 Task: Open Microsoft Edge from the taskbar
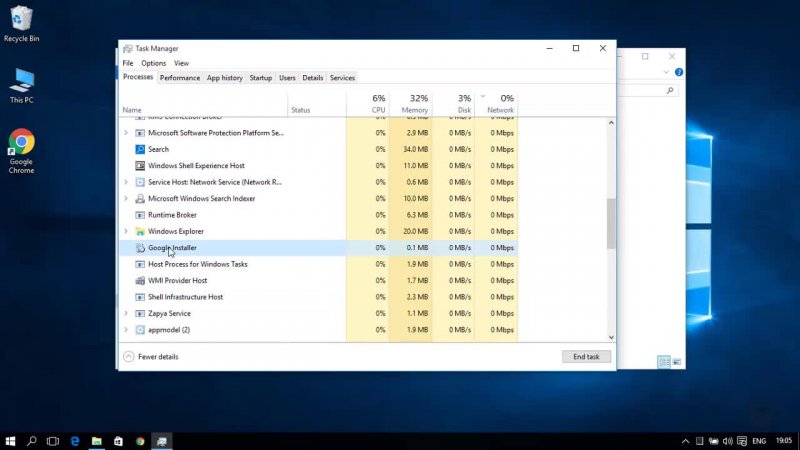coord(75,440)
